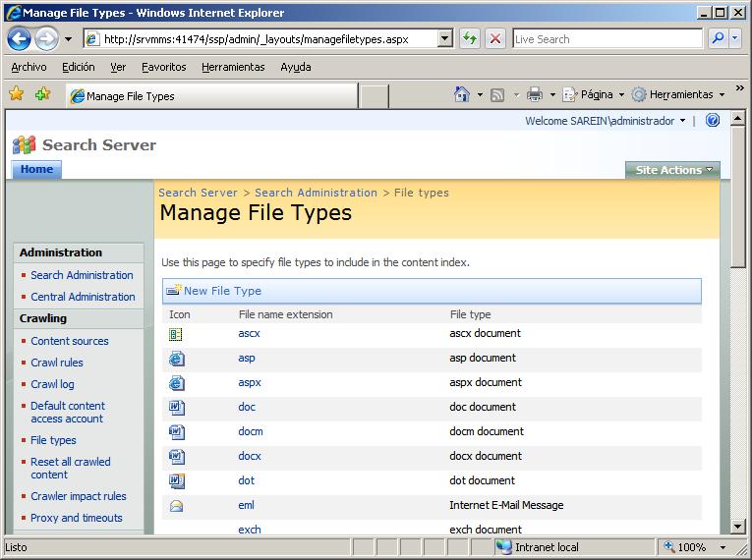
Task: Open the recent pages dropdown arrow
Action: (x=69, y=39)
